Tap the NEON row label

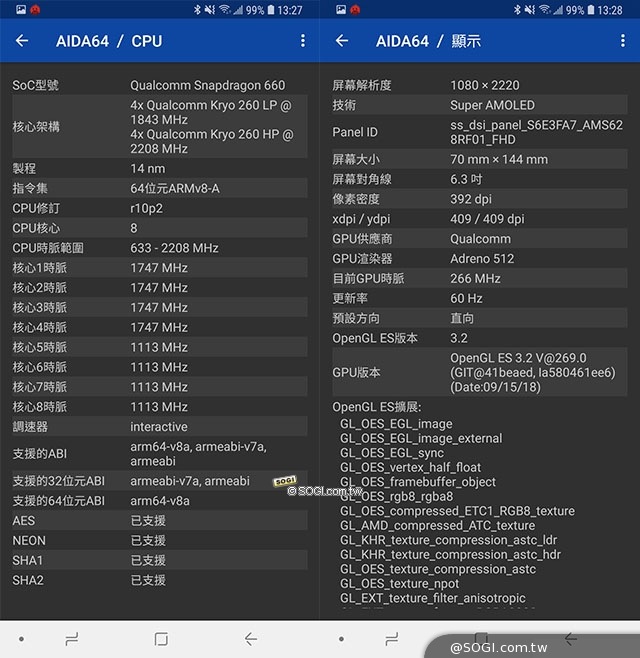pyautogui.click(x=29, y=540)
